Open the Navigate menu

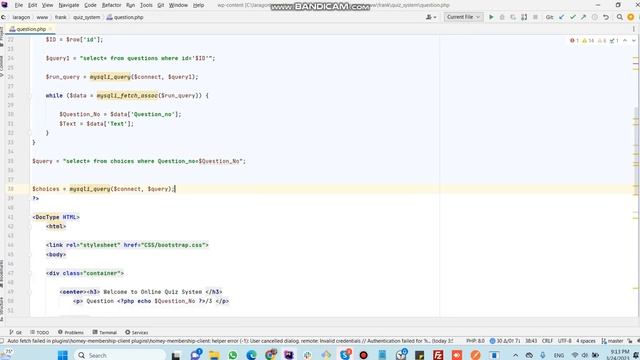click(x=69, y=5)
